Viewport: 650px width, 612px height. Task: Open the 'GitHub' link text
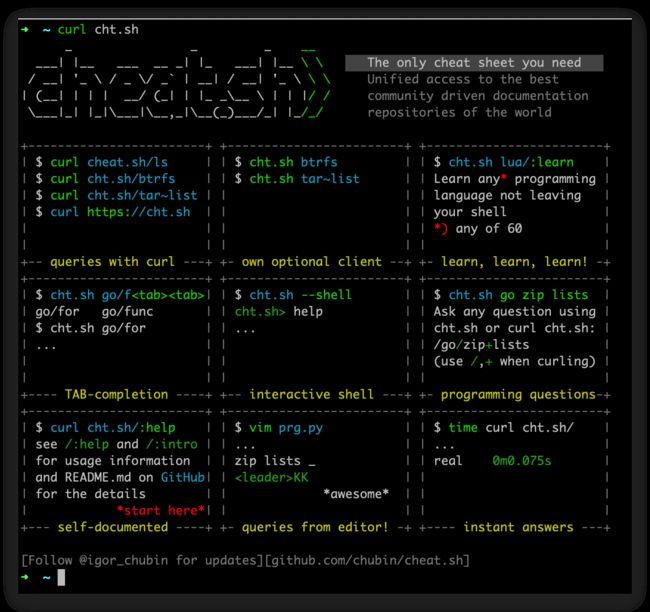(183, 477)
